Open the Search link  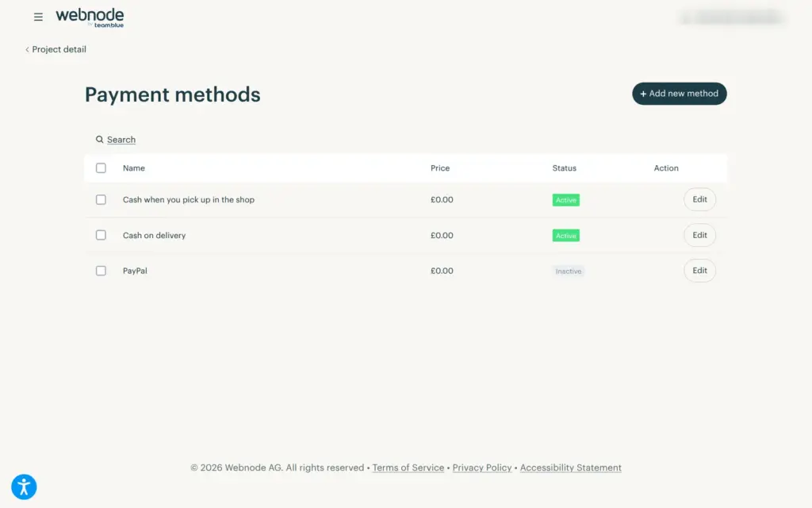121,140
